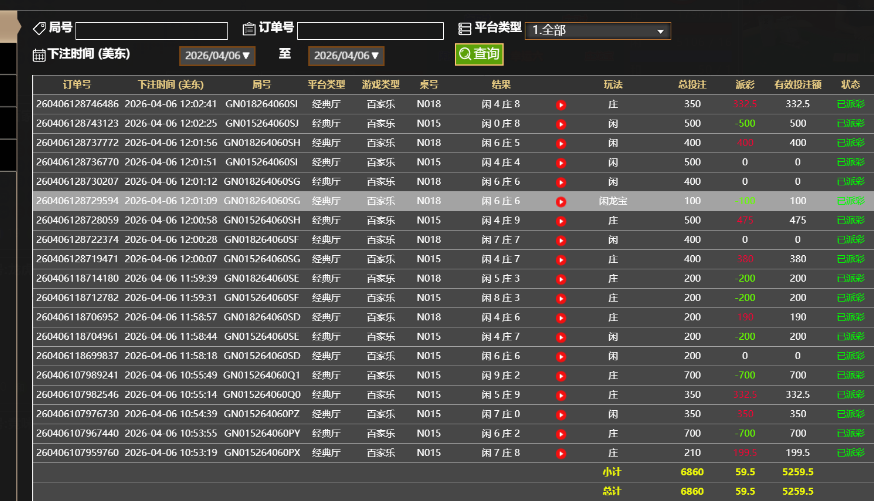The height and width of the screenshot is (501, 874).
Task: Click the 平台类型 column header
Action: point(327,85)
